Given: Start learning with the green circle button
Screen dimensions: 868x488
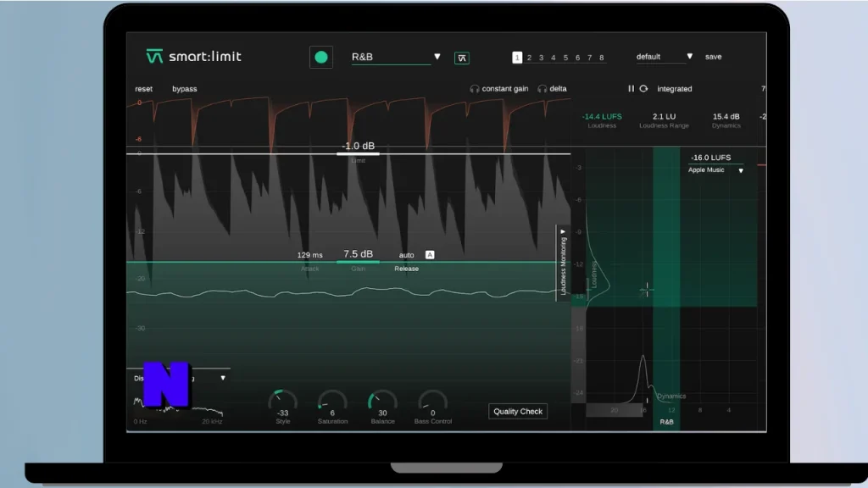Looking at the screenshot, I should pos(321,57).
